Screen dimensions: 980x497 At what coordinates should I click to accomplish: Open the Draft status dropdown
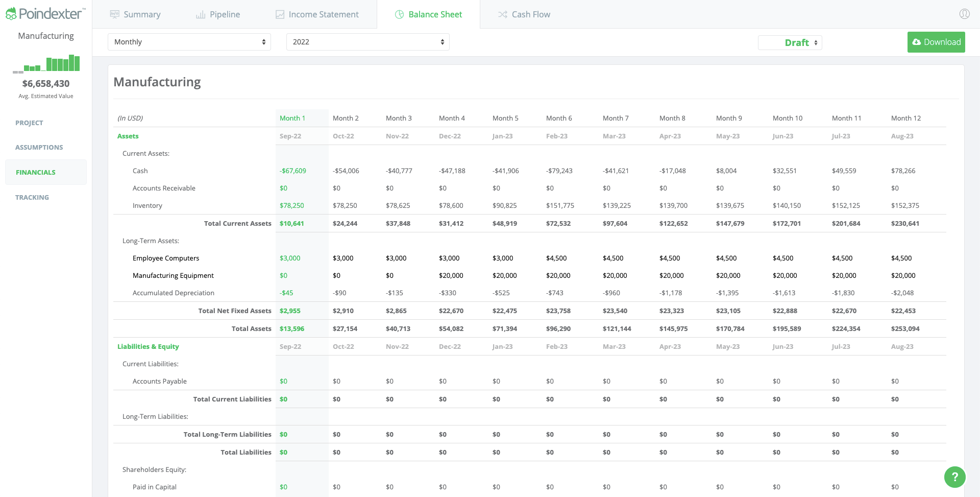tap(790, 42)
